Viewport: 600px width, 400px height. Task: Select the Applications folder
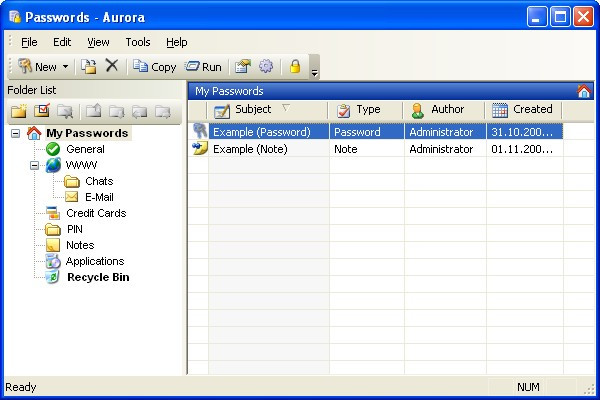(x=95, y=261)
